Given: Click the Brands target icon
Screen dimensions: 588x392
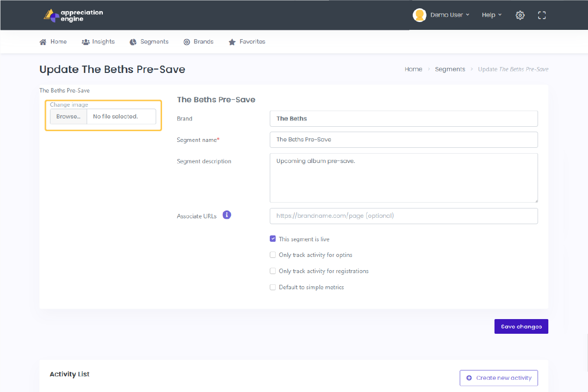Looking at the screenshot, I should pos(187,42).
